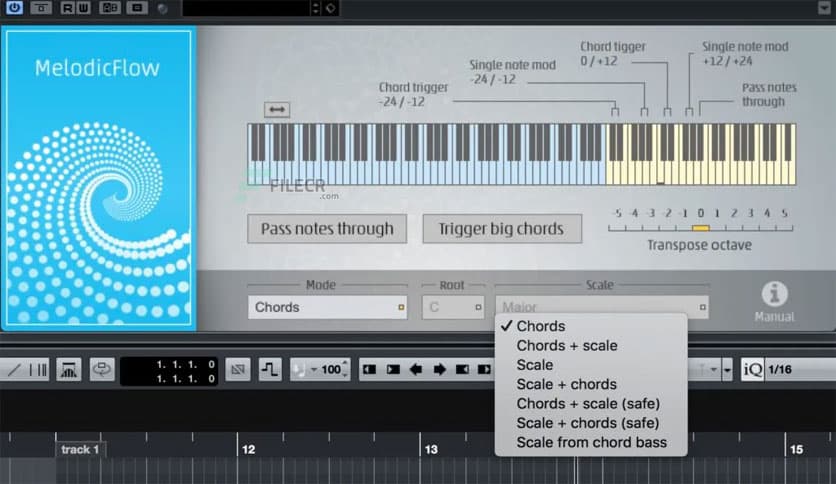Open the preset management diamond icon
Screen dimensions: 836x484
331,7
